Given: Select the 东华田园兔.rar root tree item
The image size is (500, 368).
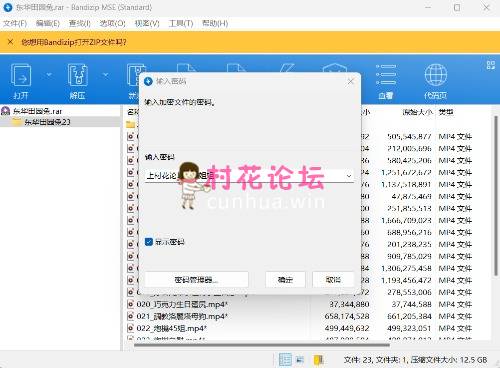Looking at the screenshot, I should tap(37, 111).
